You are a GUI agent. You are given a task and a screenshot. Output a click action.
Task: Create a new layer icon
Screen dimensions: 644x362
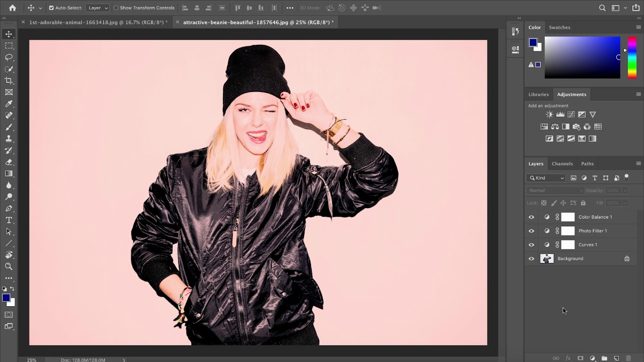click(616, 358)
